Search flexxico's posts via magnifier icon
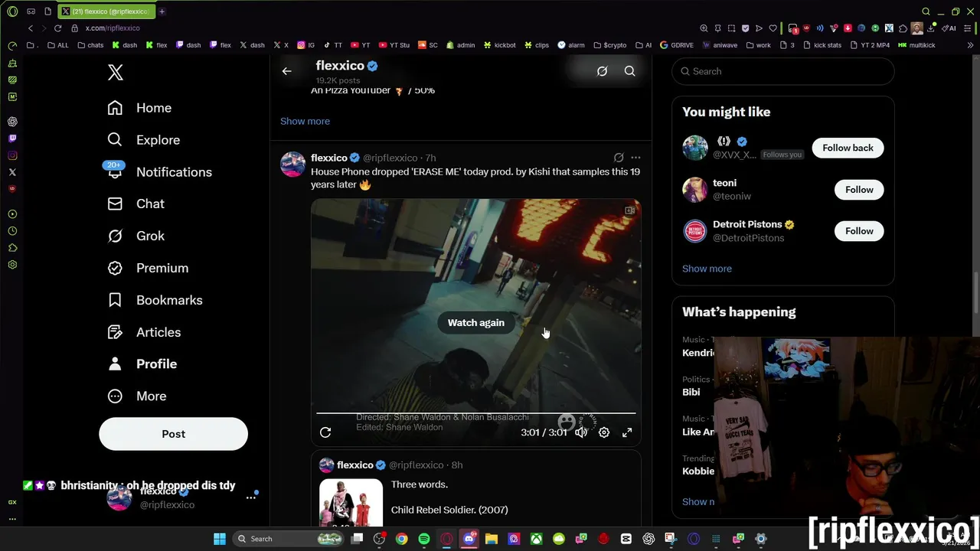980x551 pixels. point(629,71)
